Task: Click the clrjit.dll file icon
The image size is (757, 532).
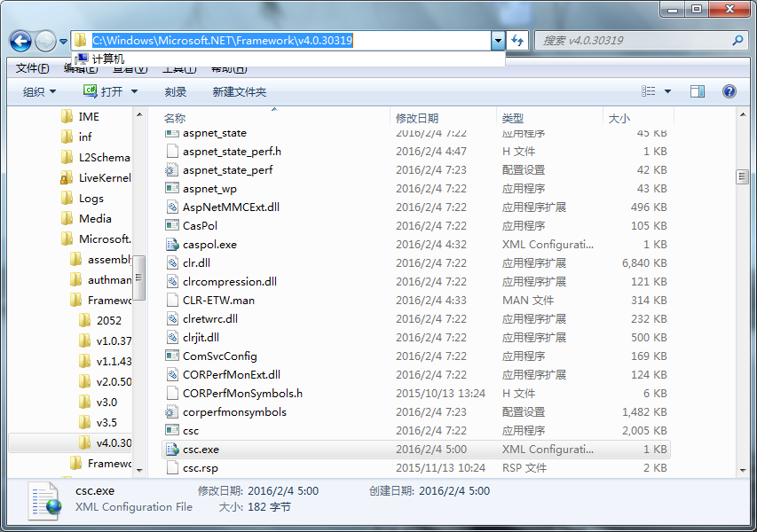Action: click(172, 337)
